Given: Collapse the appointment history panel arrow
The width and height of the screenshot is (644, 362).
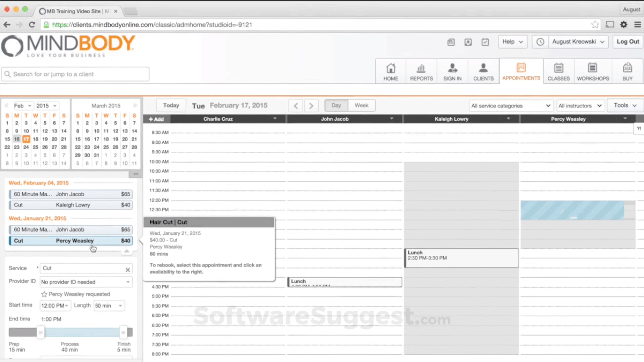Looking at the screenshot, I should click(x=126, y=251).
